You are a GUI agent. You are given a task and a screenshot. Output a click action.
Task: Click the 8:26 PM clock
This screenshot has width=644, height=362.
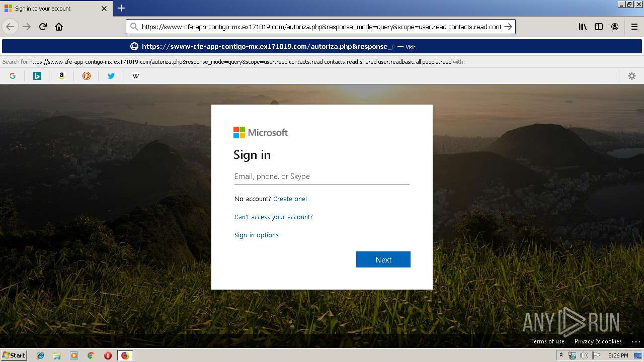pos(618,355)
